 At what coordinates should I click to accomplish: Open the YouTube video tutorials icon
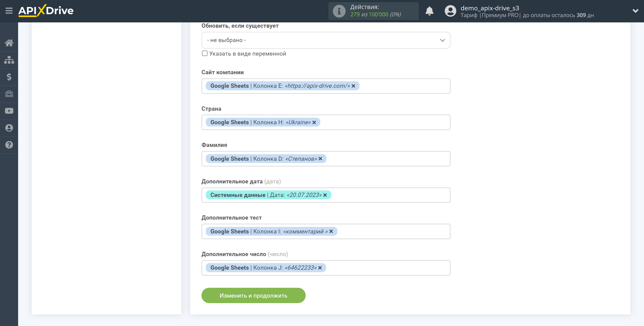[x=9, y=111]
